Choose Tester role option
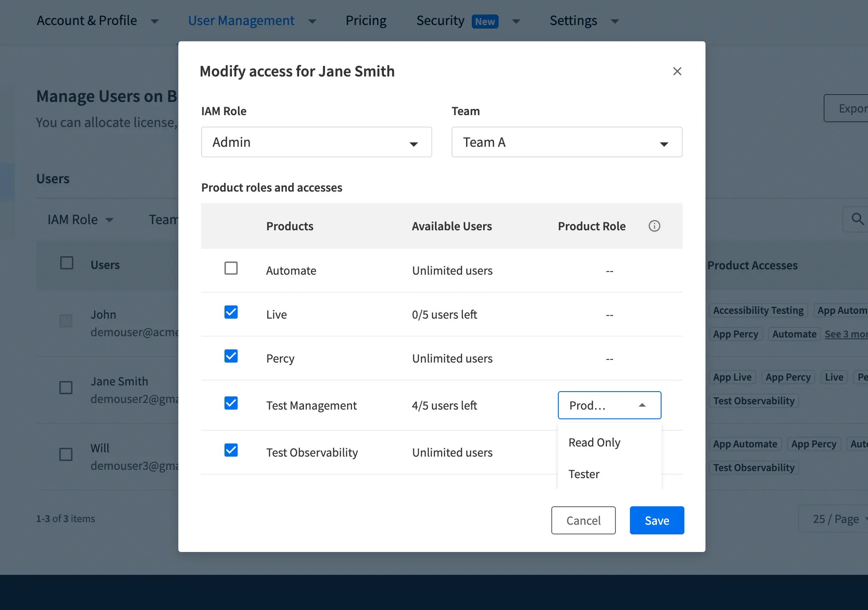Image resolution: width=868 pixels, height=610 pixels. point(584,474)
